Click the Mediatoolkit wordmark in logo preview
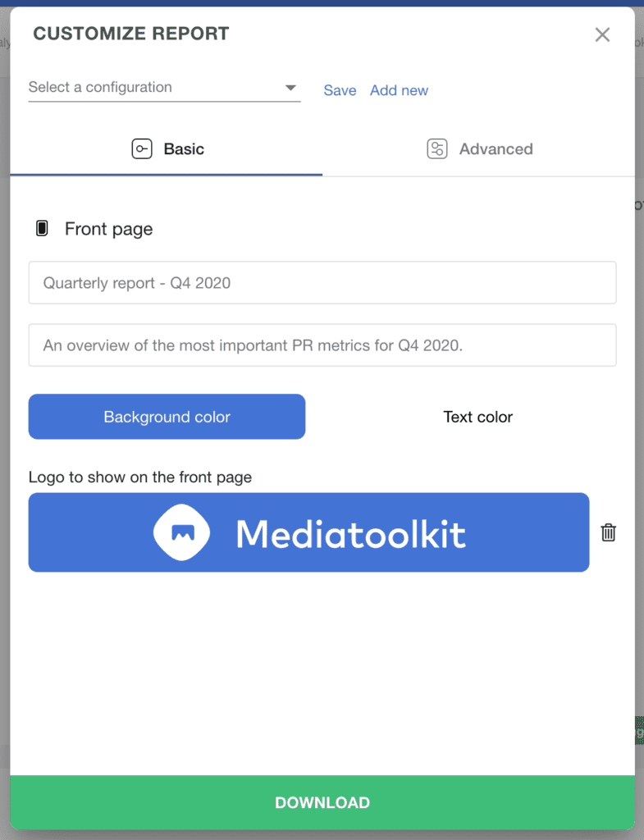The image size is (644, 840). (x=350, y=534)
